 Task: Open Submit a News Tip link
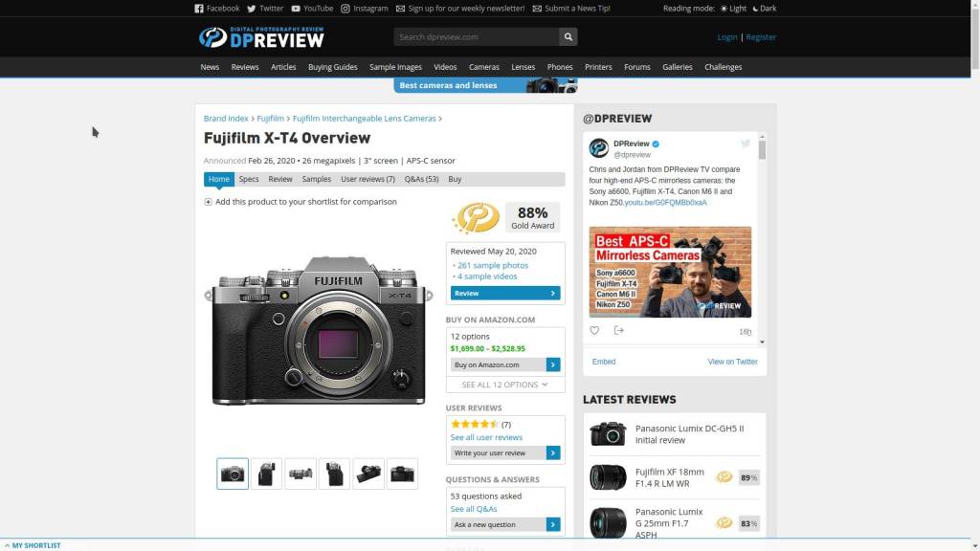point(571,8)
